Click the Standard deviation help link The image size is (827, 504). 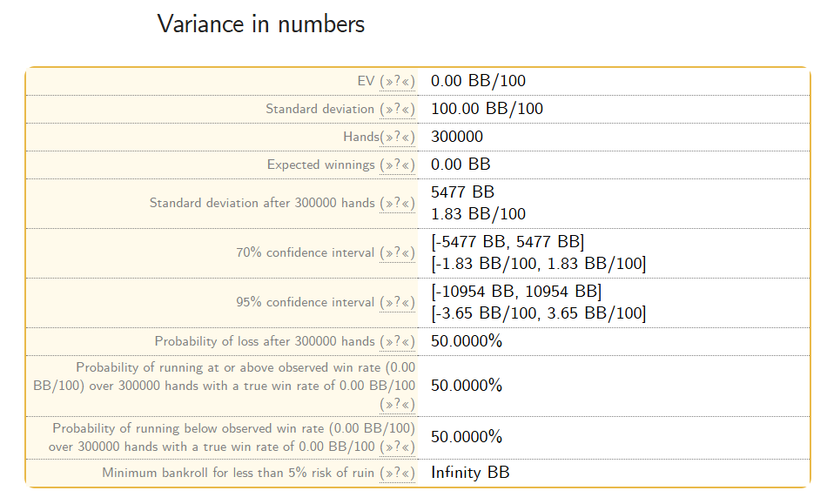pos(397,109)
